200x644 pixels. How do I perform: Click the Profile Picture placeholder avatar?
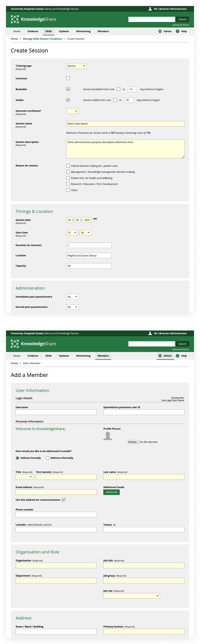pos(108,436)
